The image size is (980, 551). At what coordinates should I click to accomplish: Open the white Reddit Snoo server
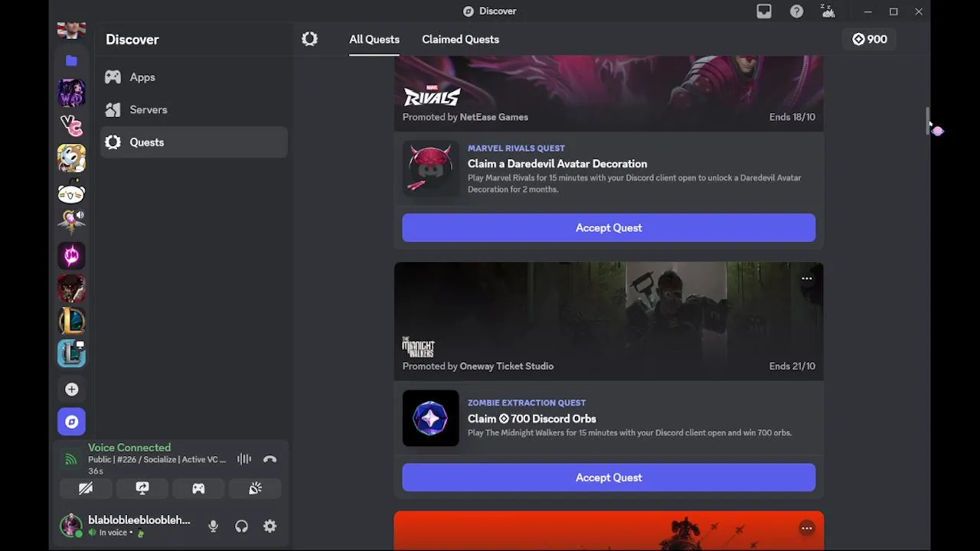click(x=71, y=191)
